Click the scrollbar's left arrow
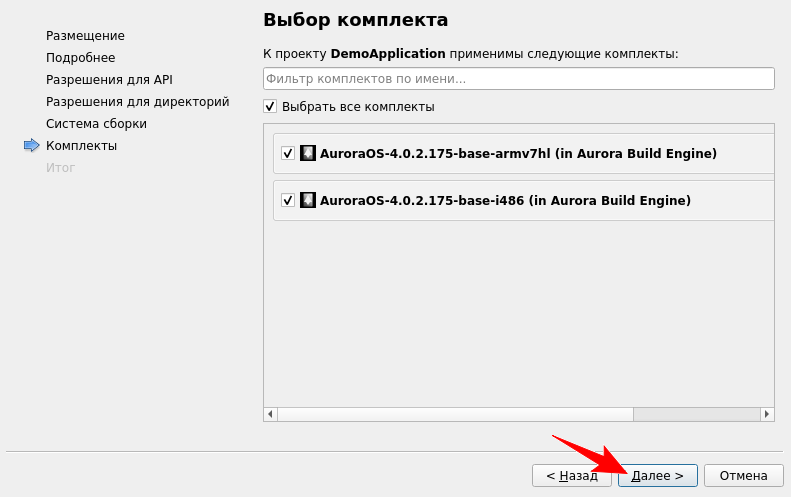This screenshot has height=497, width=791. 270,414
